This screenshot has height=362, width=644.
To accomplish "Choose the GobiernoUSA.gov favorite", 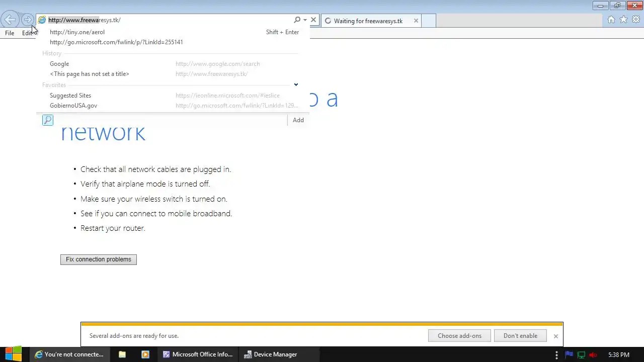I will pos(173,106).
